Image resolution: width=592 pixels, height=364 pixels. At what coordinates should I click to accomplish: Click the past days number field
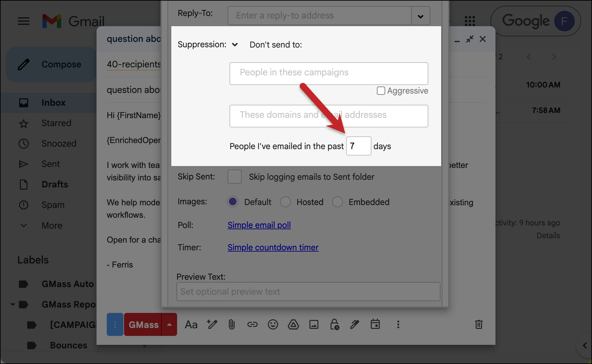[x=358, y=146]
